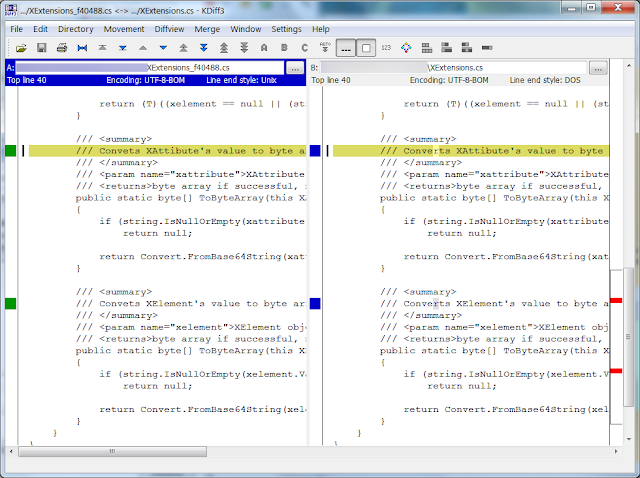Browse for file A with ... button

(295, 68)
